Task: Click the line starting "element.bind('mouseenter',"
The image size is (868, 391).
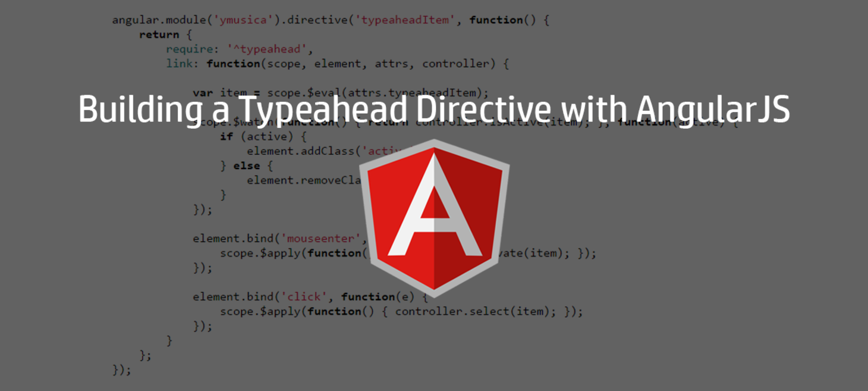Action: [280, 239]
